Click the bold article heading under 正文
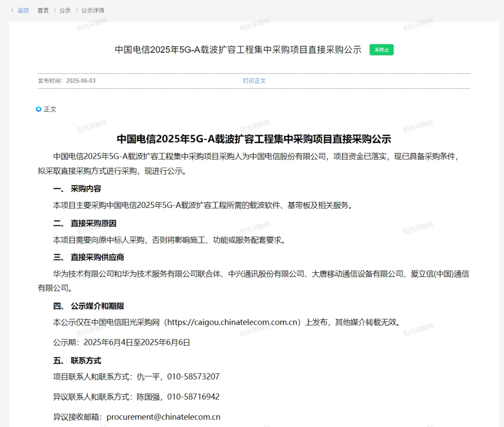This screenshot has height=427, width=504. coord(254,139)
